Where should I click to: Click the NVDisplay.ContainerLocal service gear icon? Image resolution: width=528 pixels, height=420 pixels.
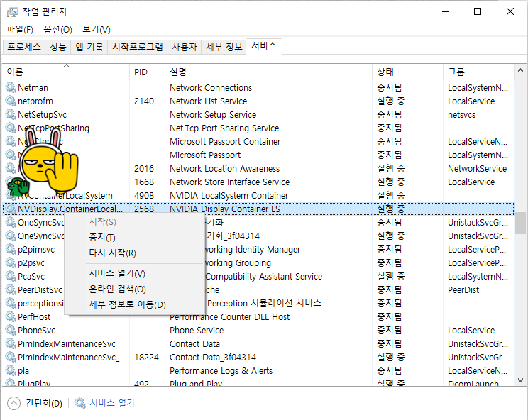(x=11, y=209)
